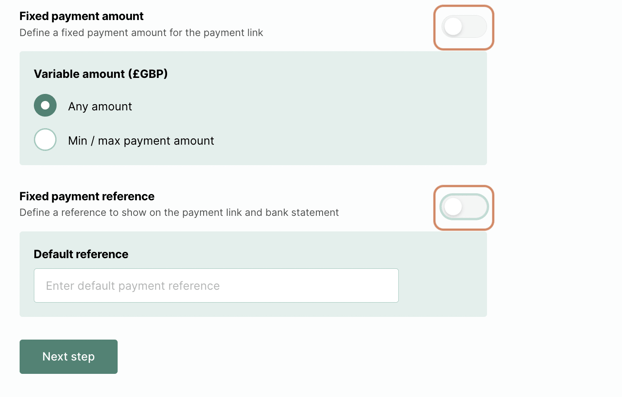This screenshot has width=622, height=397.
Task: Turn on the Fixed payment reference switch
Action: click(x=464, y=207)
